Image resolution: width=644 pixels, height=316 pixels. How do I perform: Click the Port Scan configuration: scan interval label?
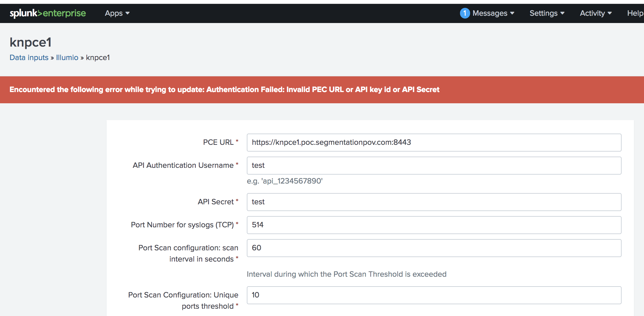[x=188, y=253]
